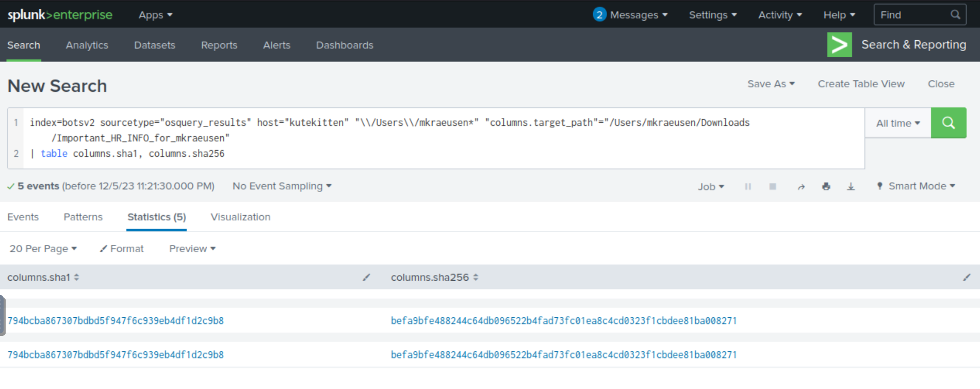Viewport: 980px width, 389px height.
Task: Click pencil edit icon for columns.sha1
Action: tap(366, 278)
